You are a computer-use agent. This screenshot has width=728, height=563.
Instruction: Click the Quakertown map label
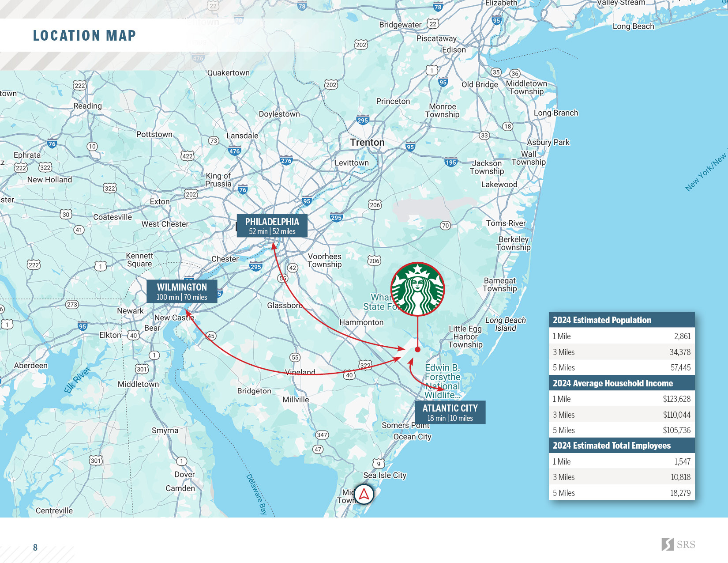[229, 73]
